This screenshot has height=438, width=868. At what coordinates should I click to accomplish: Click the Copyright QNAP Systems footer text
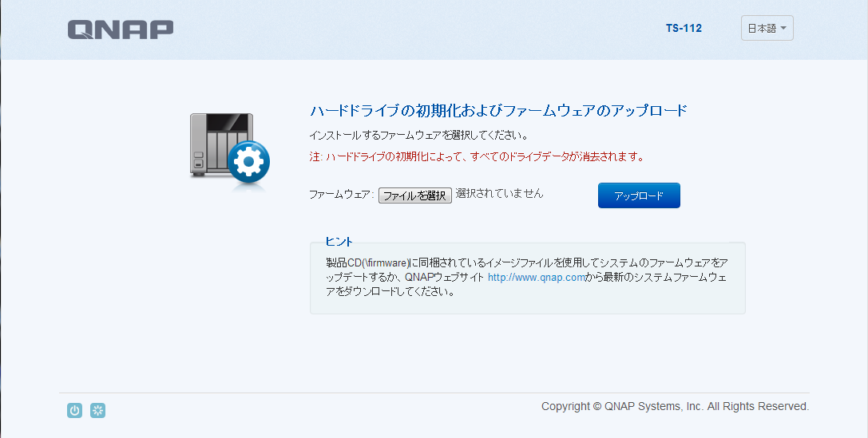tap(676, 406)
